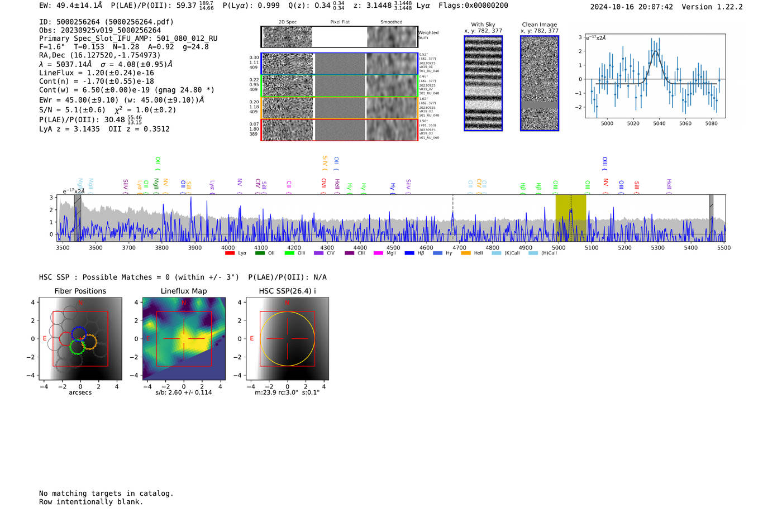Image resolution: width=782 pixels, height=532 pixels.
Task: Click the red Lyα legend swatch
Action: coord(230,253)
